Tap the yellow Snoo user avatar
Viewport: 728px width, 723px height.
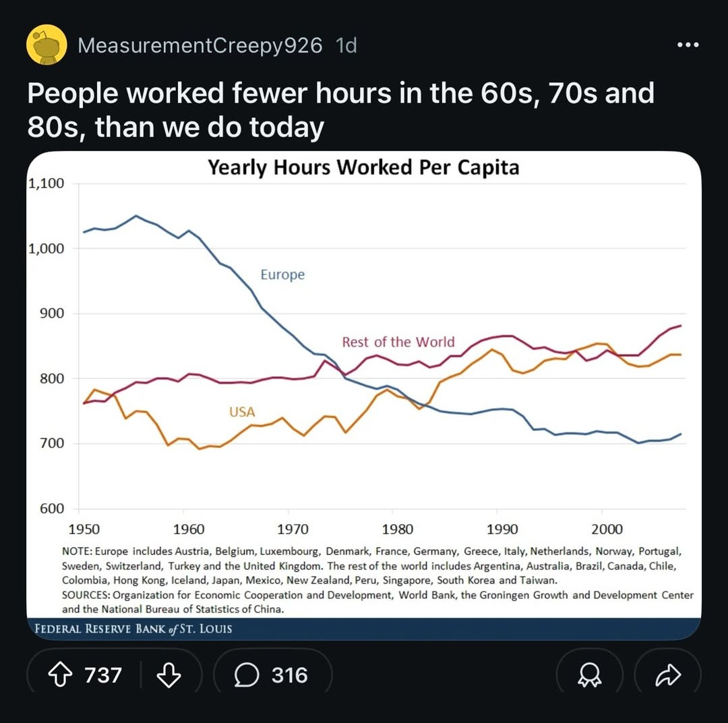pyautogui.click(x=46, y=45)
